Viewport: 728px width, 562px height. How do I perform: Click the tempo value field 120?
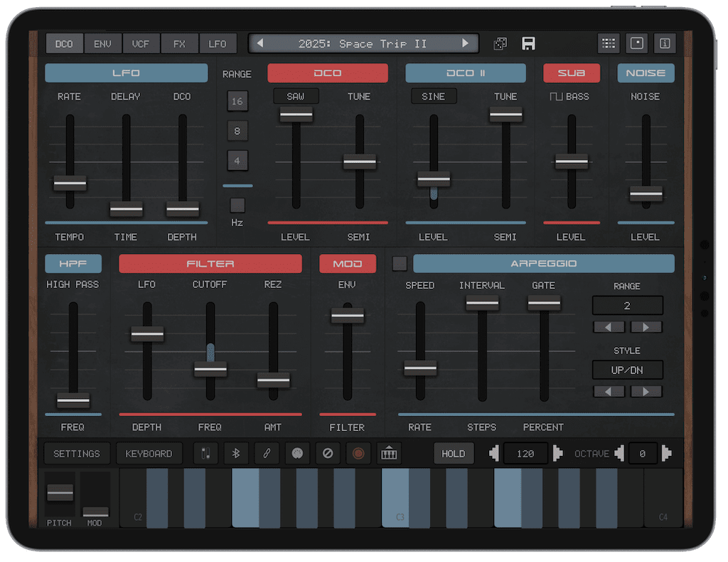(x=525, y=453)
